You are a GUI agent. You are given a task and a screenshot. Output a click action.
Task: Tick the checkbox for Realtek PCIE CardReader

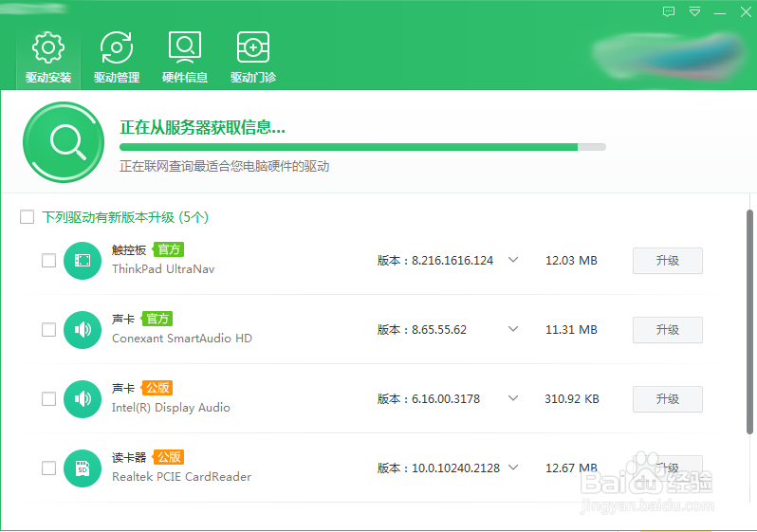(48, 468)
